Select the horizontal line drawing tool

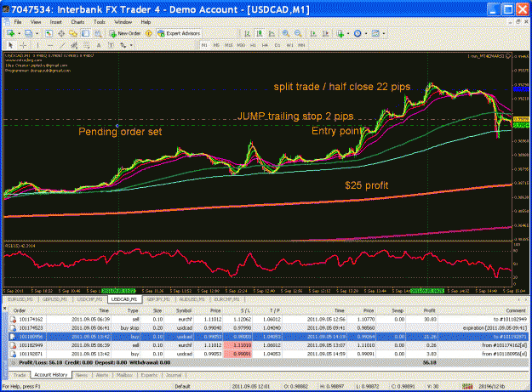[50, 45]
